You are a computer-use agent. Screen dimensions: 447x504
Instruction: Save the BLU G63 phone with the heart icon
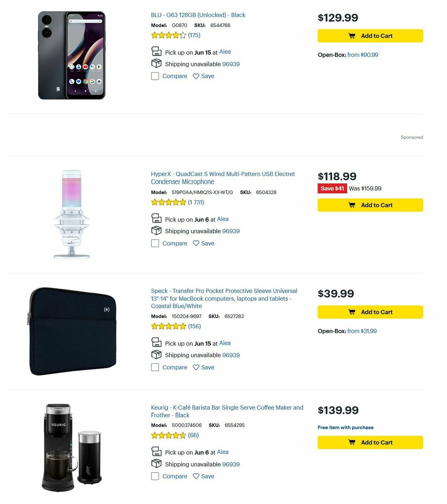tap(196, 76)
